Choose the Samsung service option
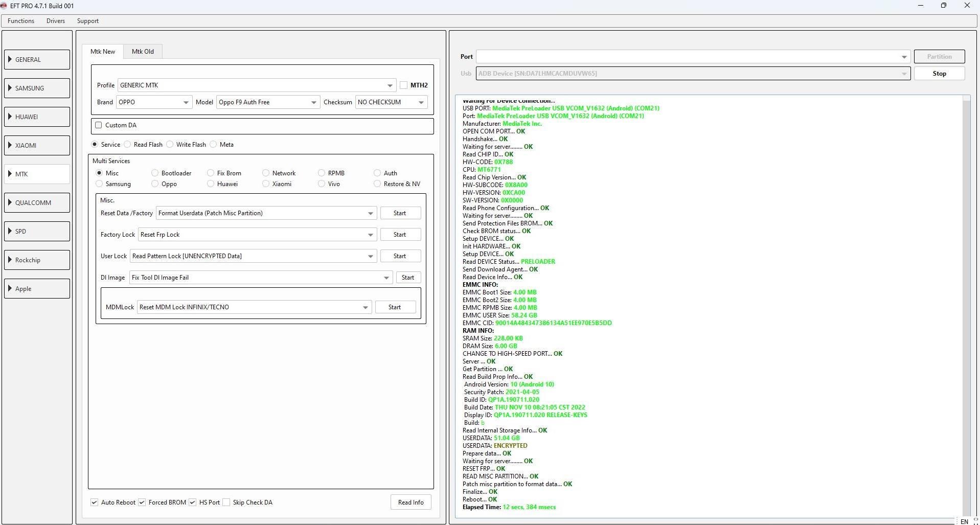The width and height of the screenshot is (980, 525). tap(99, 184)
